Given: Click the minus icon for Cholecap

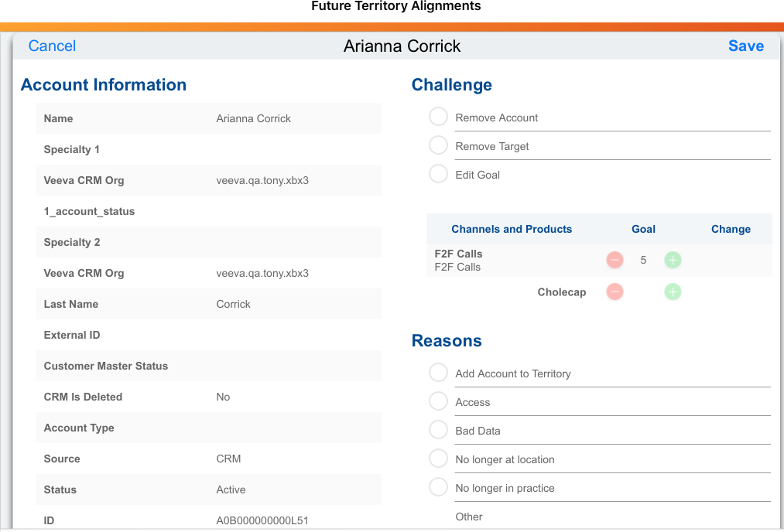Looking at the screenshot, I should tap(615, 292).
